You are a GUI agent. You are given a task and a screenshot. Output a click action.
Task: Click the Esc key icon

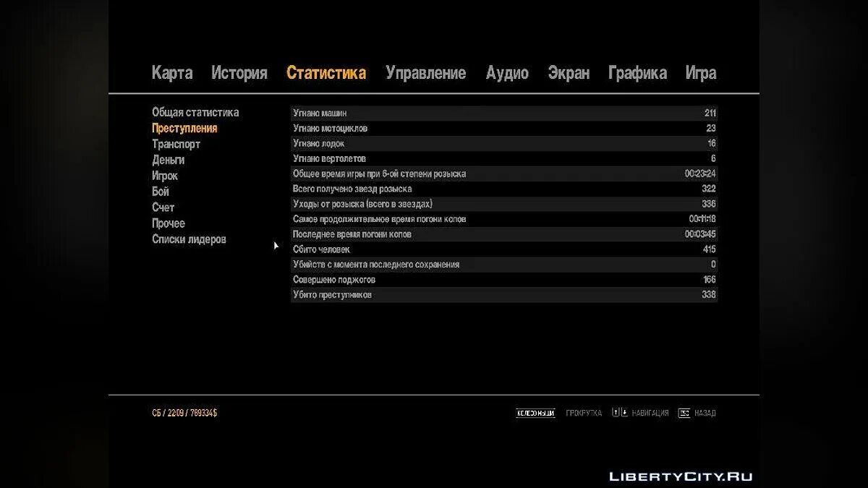(x=684, y=414)
